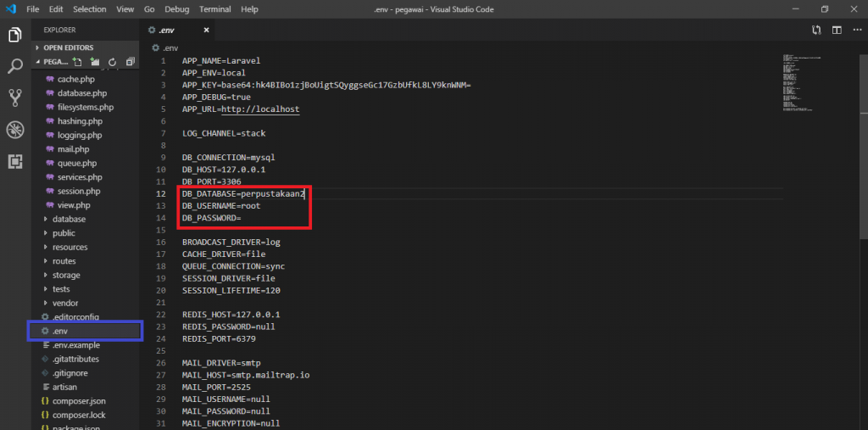Viewport: 868px width, 430px height.
Task: Open the http://localhost link in APP_URL
Action: [259, 109]
